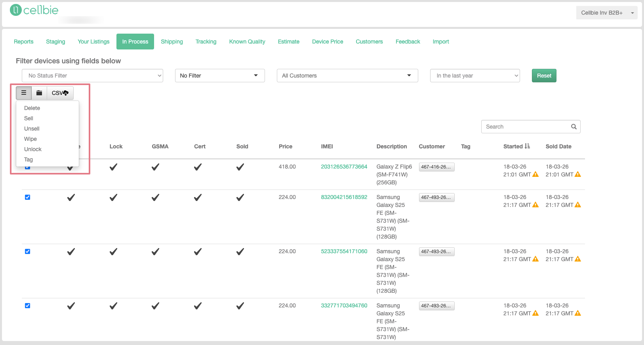Open the Cellbie Inv B2B+ account dropdown
This screenshot has height=345, width=644.
click(607, 13)
